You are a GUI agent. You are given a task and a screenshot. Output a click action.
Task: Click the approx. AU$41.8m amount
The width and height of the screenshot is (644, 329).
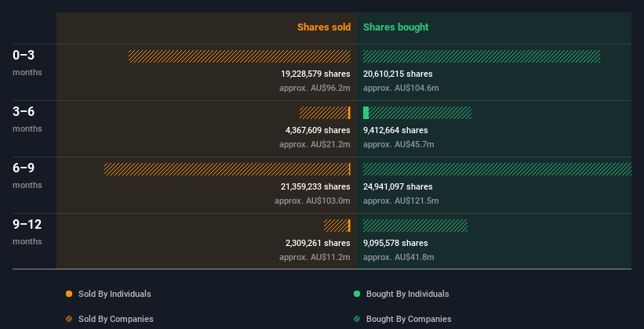point(398,257)
